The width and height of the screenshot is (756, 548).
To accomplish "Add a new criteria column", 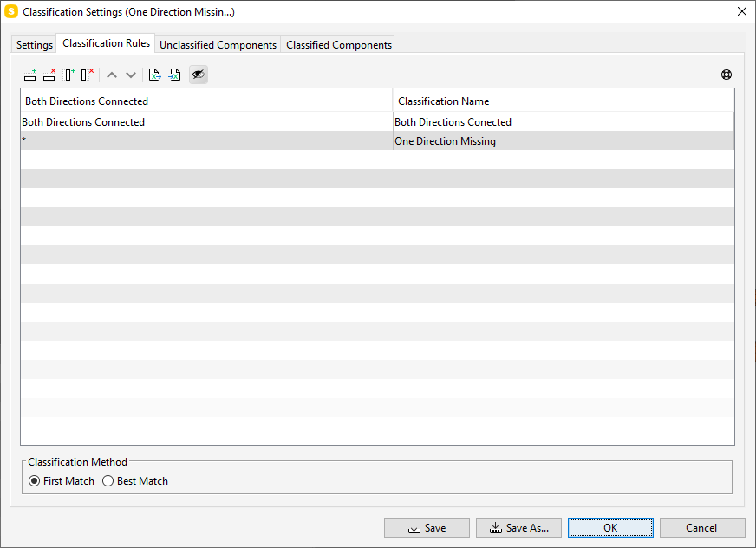I will [70, 75].
